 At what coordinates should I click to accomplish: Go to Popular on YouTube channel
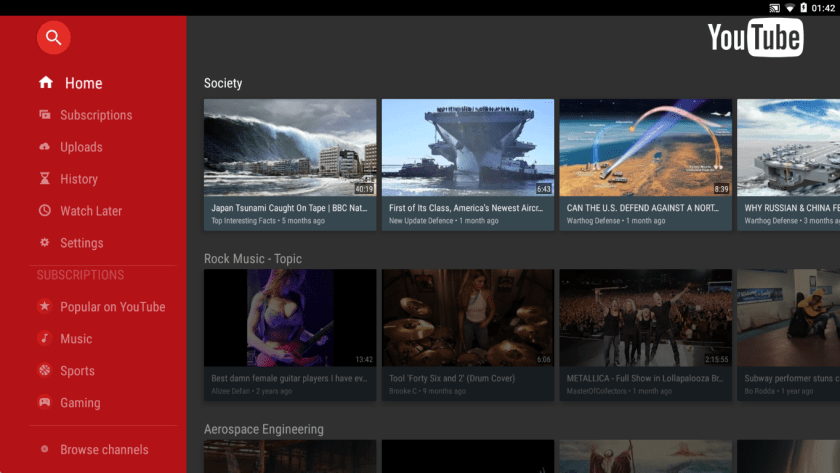pos(112,307)
